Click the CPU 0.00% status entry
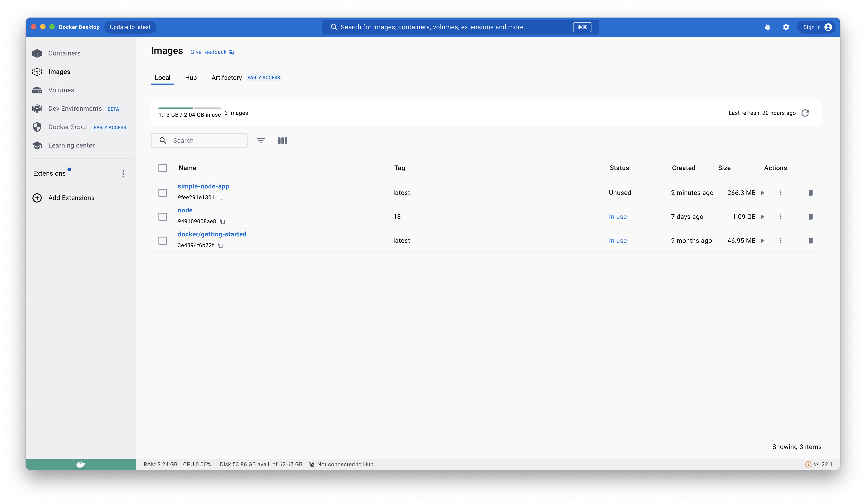 197,464
